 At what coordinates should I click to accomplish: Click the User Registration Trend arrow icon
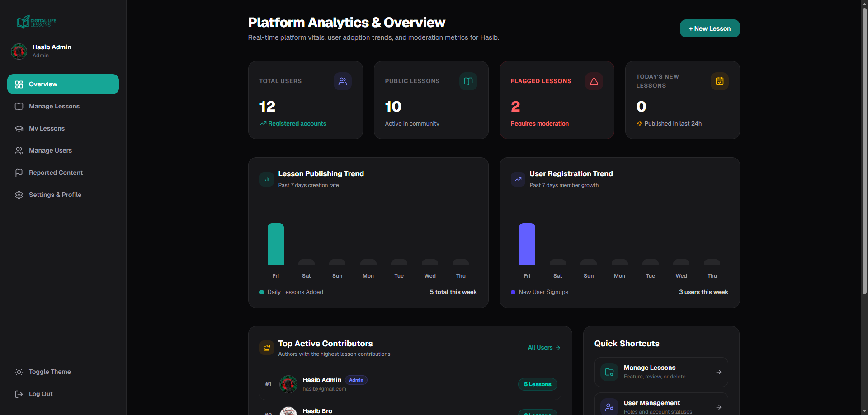[518, 179]
